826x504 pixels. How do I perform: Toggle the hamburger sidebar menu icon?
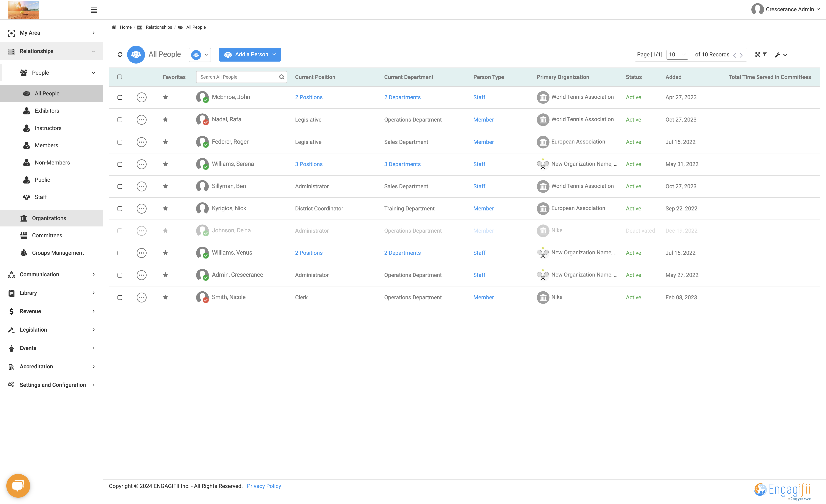[x=94, y=10]
